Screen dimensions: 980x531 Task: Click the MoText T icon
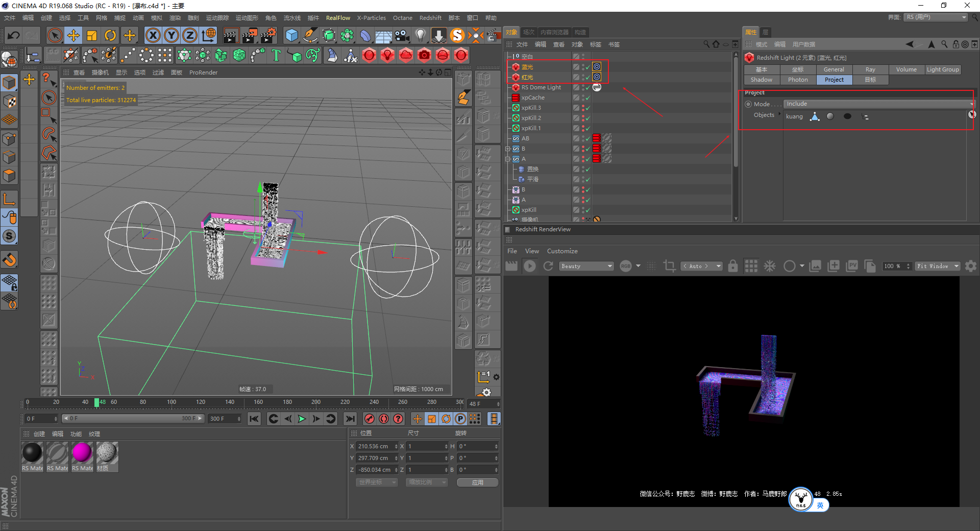tap(276, 55)
